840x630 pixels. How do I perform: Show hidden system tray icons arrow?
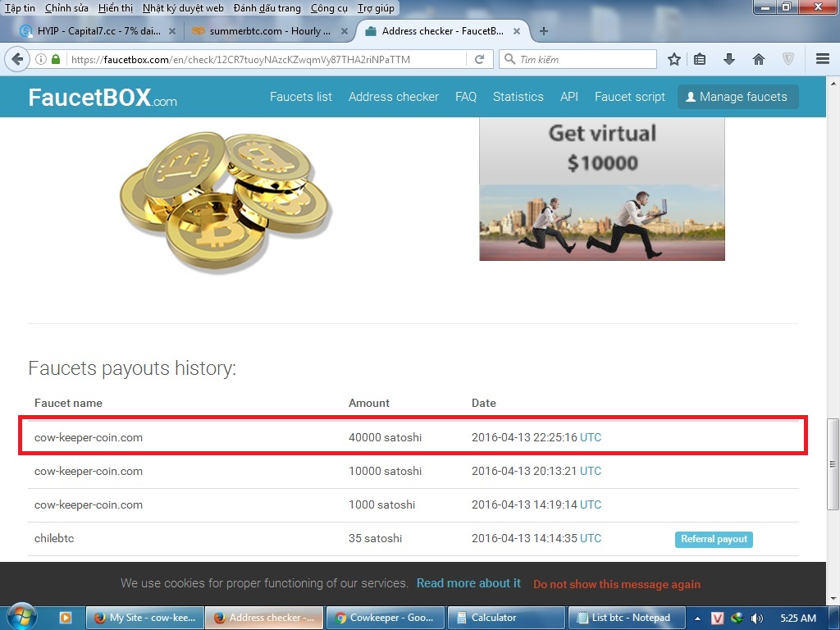(697, 619)
